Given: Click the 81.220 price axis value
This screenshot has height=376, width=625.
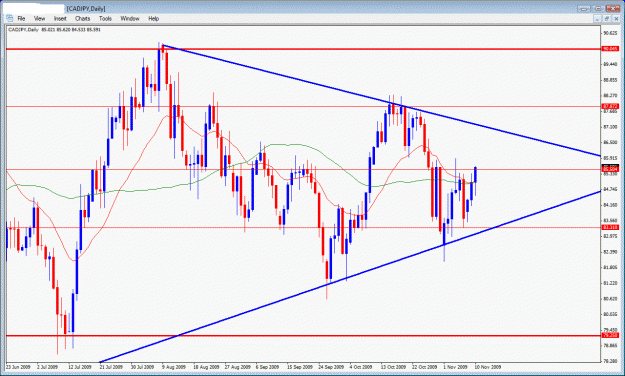Looking at the screenshot, I should 610,283.
